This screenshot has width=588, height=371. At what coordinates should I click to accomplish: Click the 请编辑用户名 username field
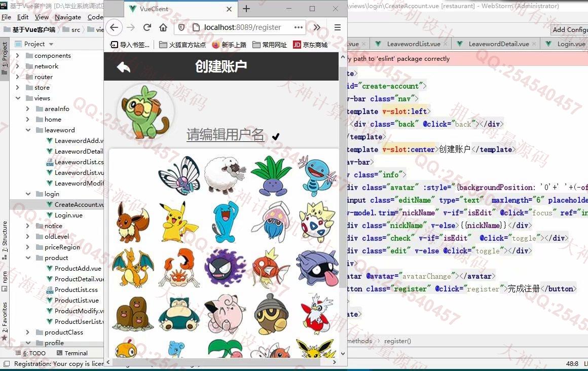(226, 134)
